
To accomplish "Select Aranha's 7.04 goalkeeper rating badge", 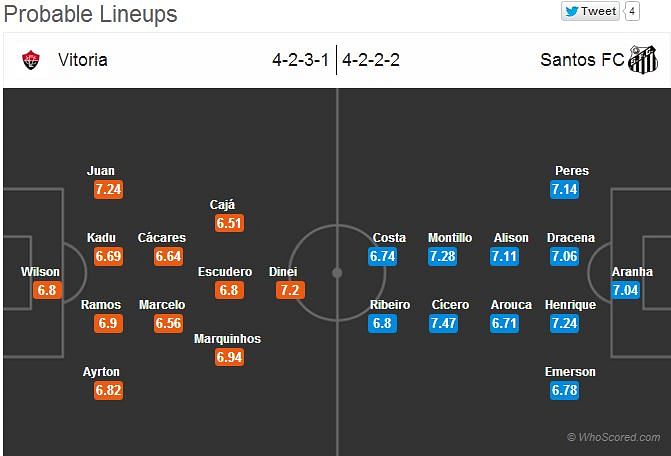I will tap(625, 290).
